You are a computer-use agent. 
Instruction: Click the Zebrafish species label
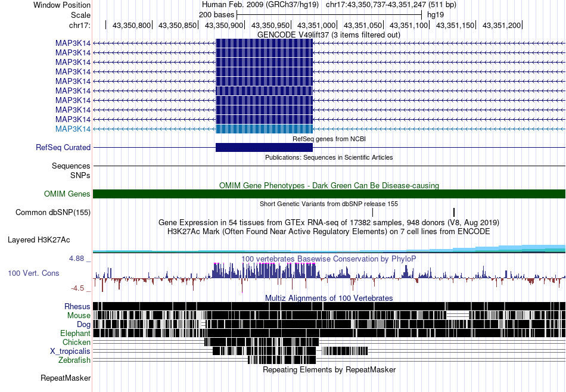(74, 360)
